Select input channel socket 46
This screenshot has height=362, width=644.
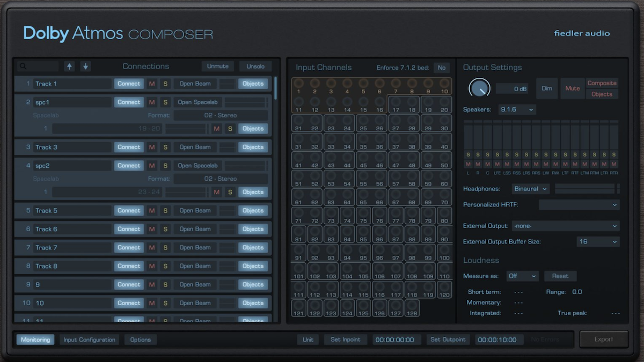click(x=379, y=158)
